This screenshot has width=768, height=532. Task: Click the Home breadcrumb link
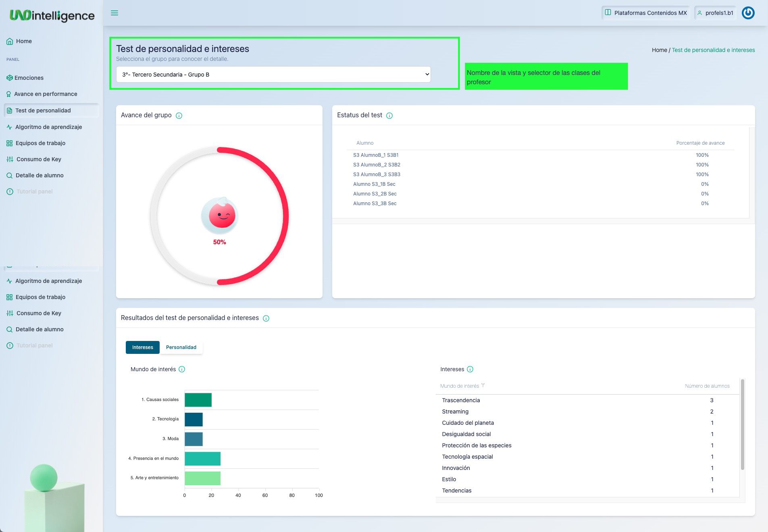pyautogui.click(x=659, y=50)
